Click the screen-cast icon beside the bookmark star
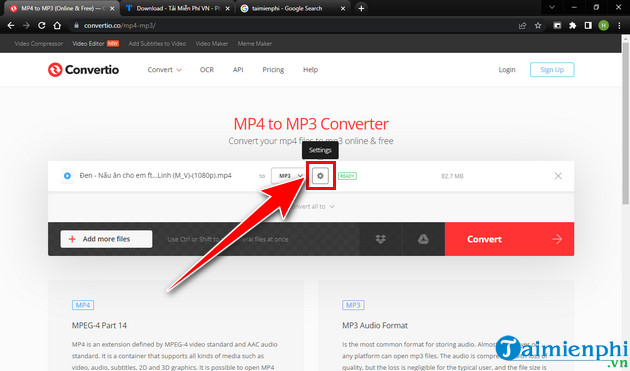Image resolution: width=630 pixels, height=371 pixels. pyautogui.click(x=557, y=25)
